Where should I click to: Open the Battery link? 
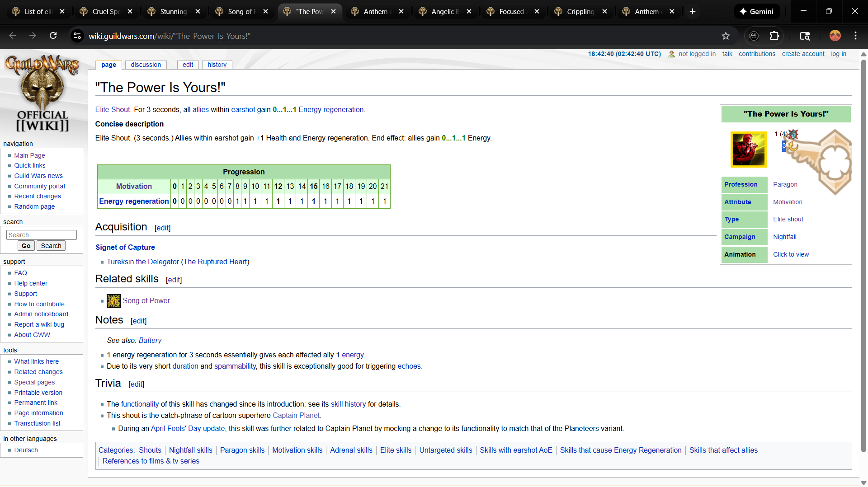click(150, 340)
